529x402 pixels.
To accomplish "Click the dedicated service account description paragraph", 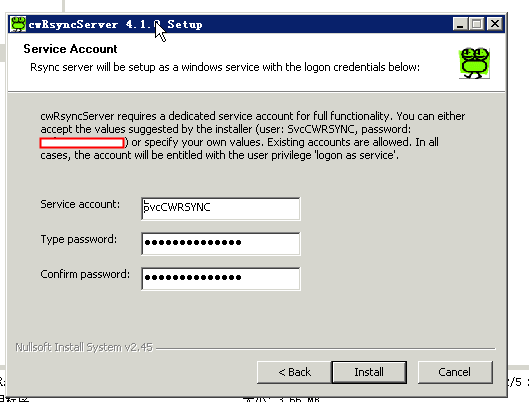I will click(253, 136).
